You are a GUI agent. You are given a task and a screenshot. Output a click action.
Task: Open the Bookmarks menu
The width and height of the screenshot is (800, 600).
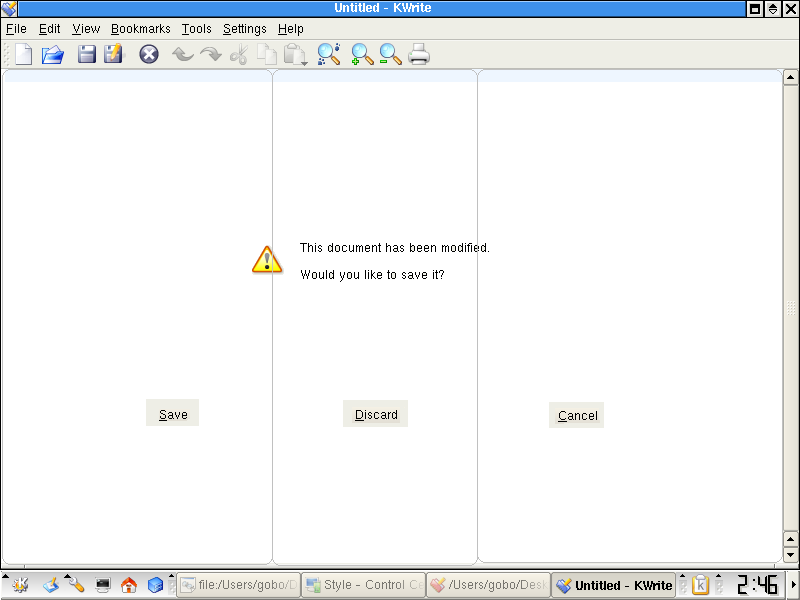pos(141,29)
